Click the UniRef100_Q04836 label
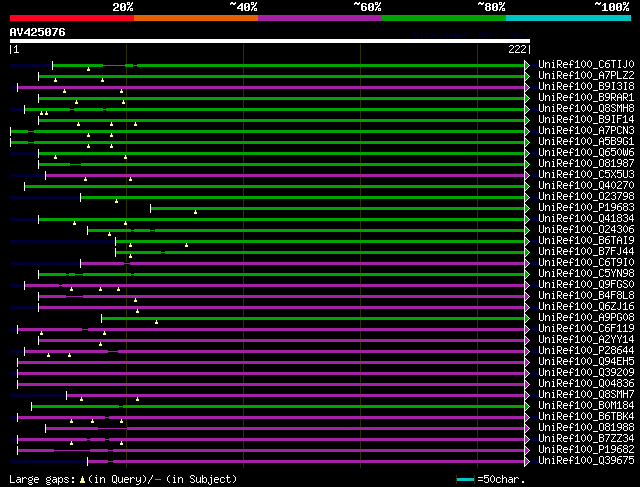 coord(586,384)
